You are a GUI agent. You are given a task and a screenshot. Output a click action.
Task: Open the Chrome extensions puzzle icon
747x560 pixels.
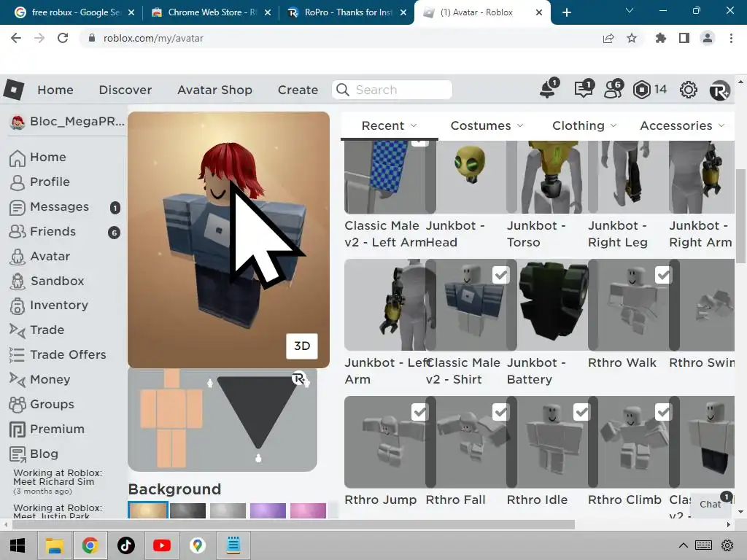[660, 38]
